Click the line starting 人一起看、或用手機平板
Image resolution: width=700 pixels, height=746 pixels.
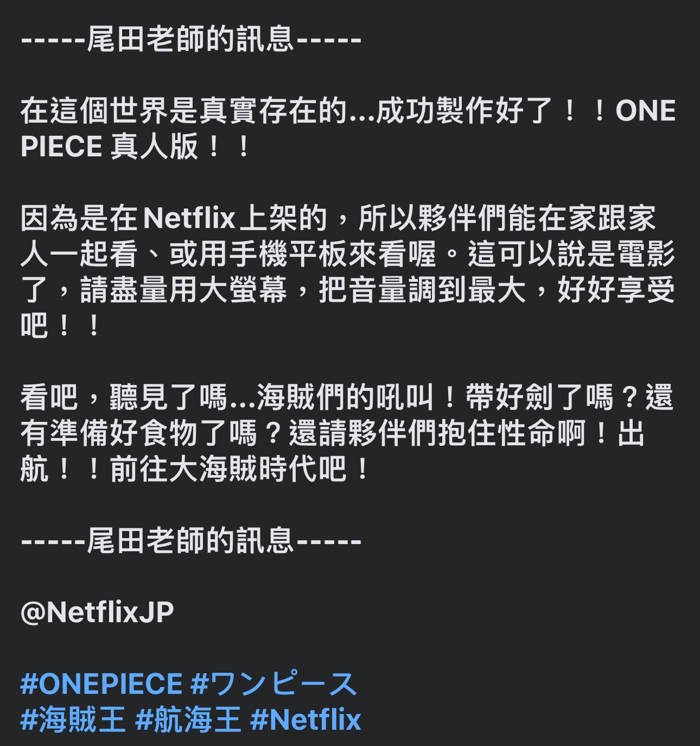click(x=348, y=254)
